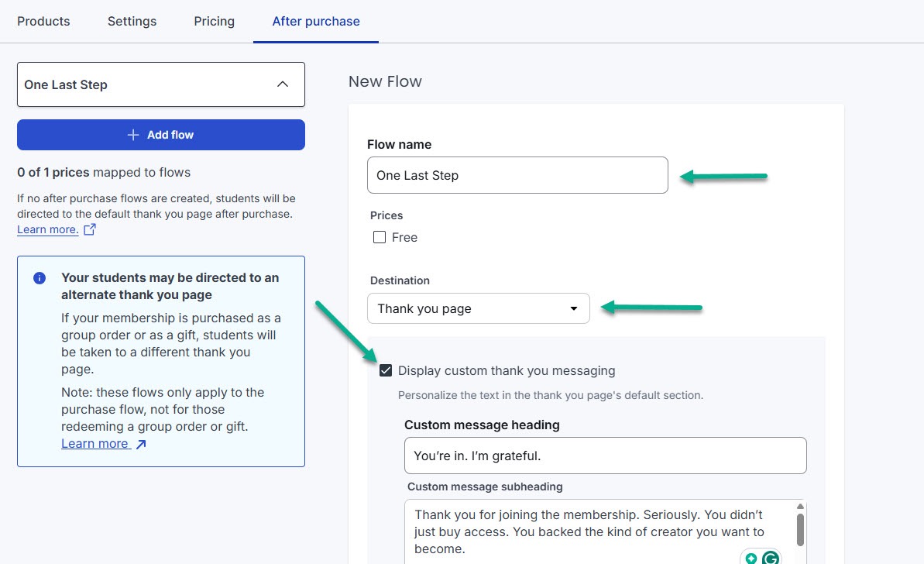This screenshot has width=924, height=564.
Task: Uncheck Display custom thank you messaging
Action: pos(386,370)
